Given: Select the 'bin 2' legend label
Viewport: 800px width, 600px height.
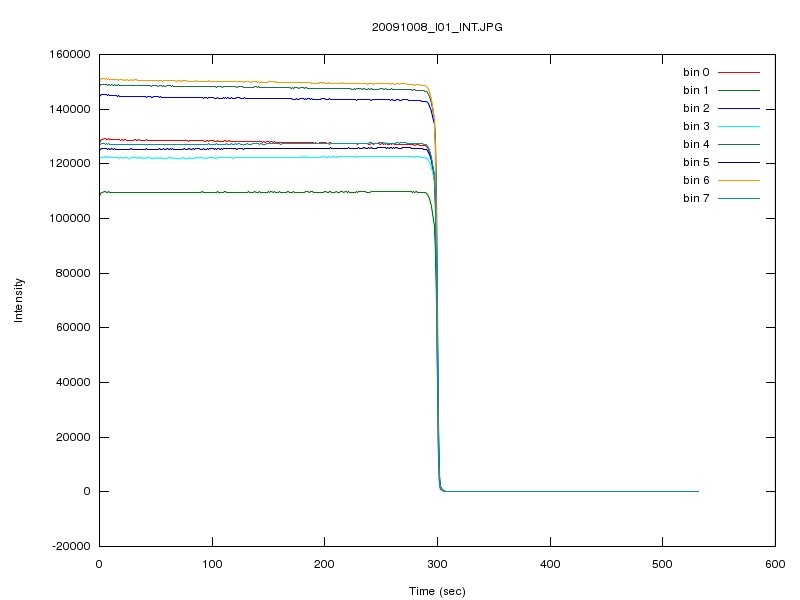Looking at the screenshot, I should pos(696,108).
